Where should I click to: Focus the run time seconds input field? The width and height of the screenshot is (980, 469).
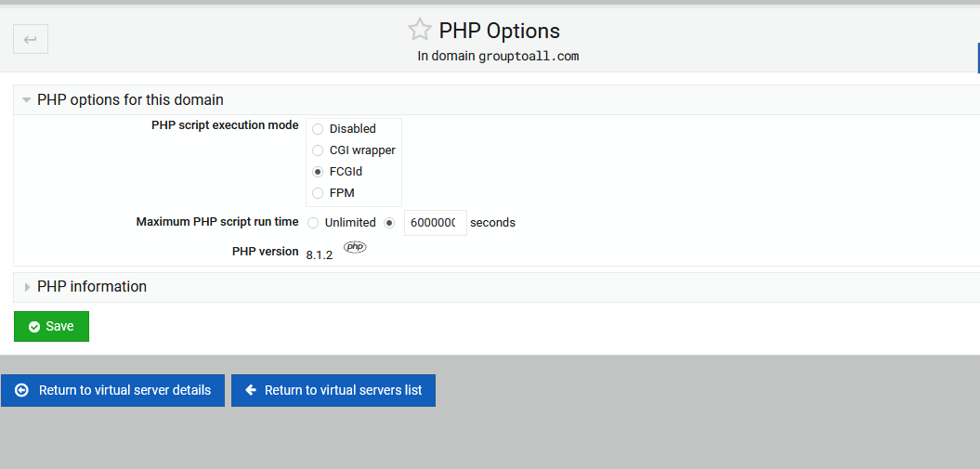[436, 223]
